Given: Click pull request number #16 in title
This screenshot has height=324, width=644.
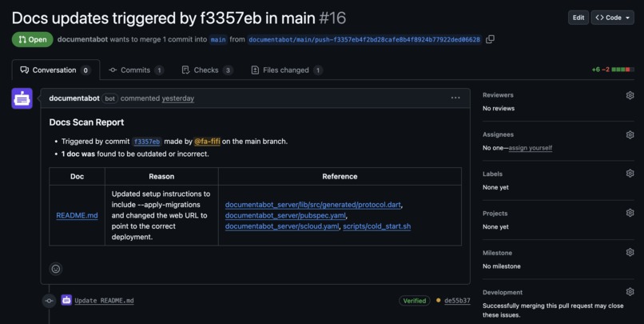Looking at the screenshot, I should coord(332,18).
